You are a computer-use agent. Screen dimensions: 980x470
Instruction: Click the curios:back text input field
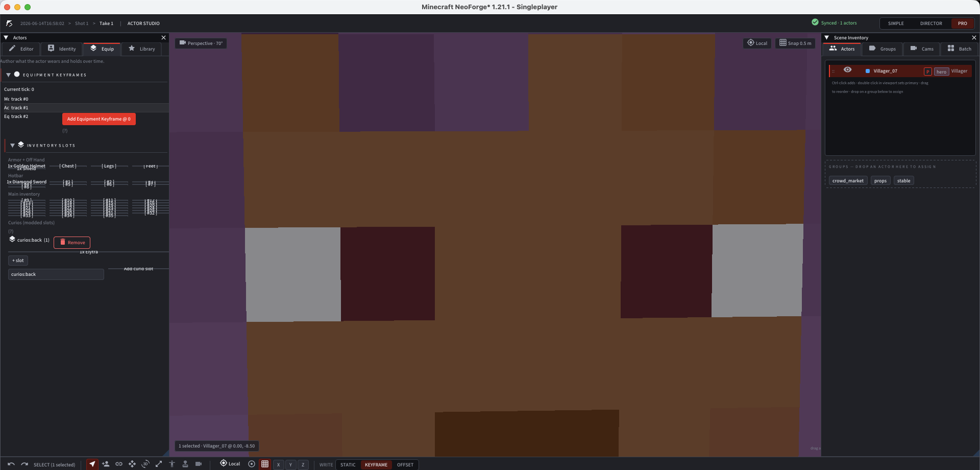56,274
